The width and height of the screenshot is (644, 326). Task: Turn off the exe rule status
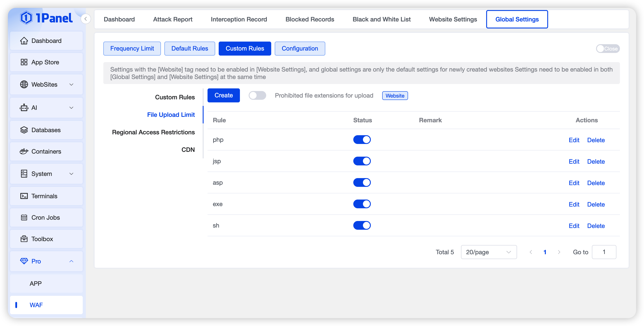tap(362, 204)
